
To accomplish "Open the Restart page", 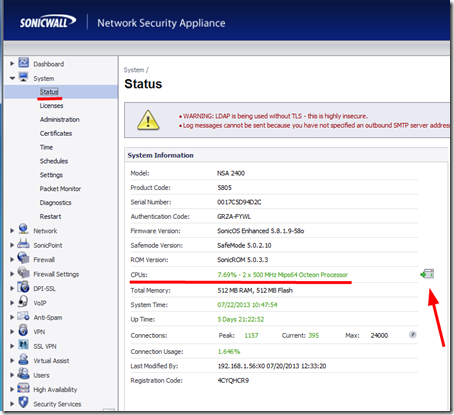I will (50, 216).
